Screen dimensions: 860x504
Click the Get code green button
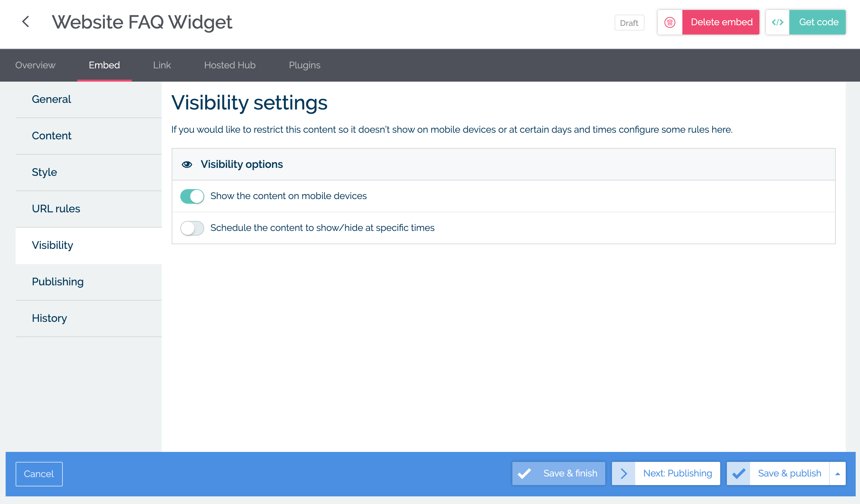[x=818, y=22]
